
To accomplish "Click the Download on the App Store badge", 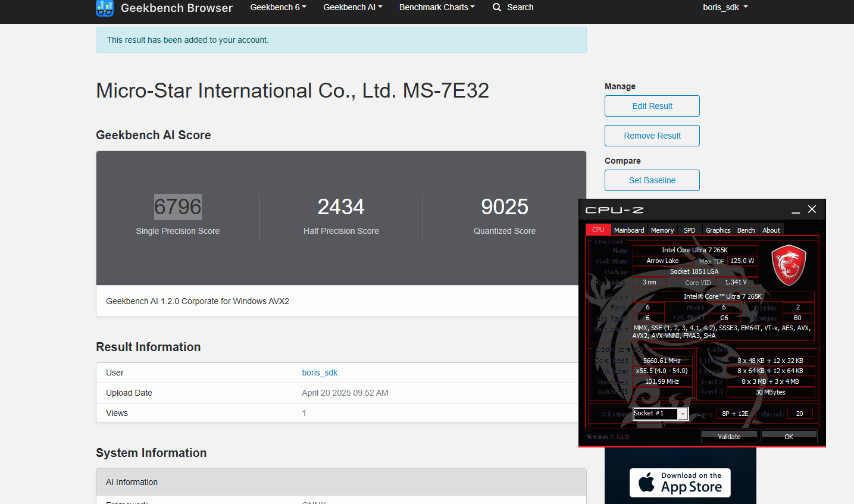I will (x=680, y=483).
